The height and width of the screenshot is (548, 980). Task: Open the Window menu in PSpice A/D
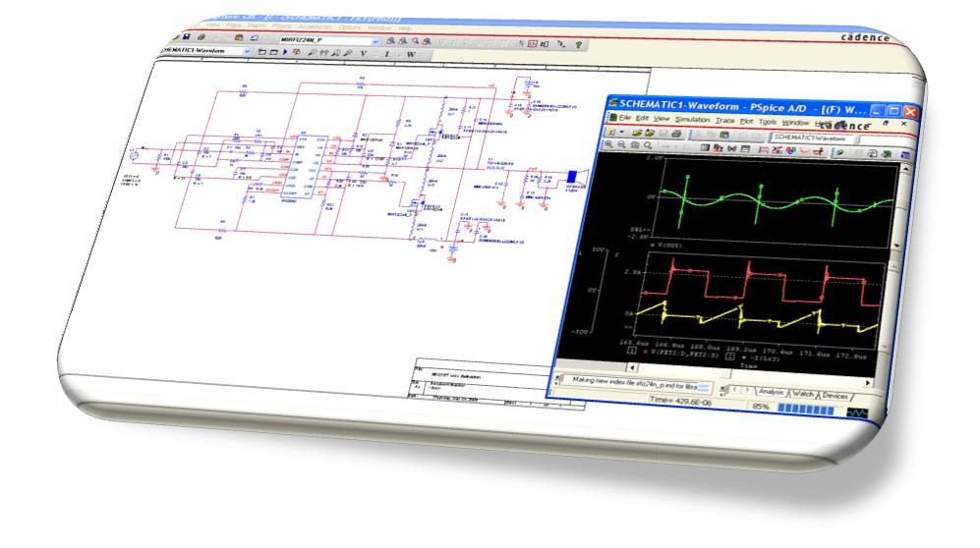[795, 123]
